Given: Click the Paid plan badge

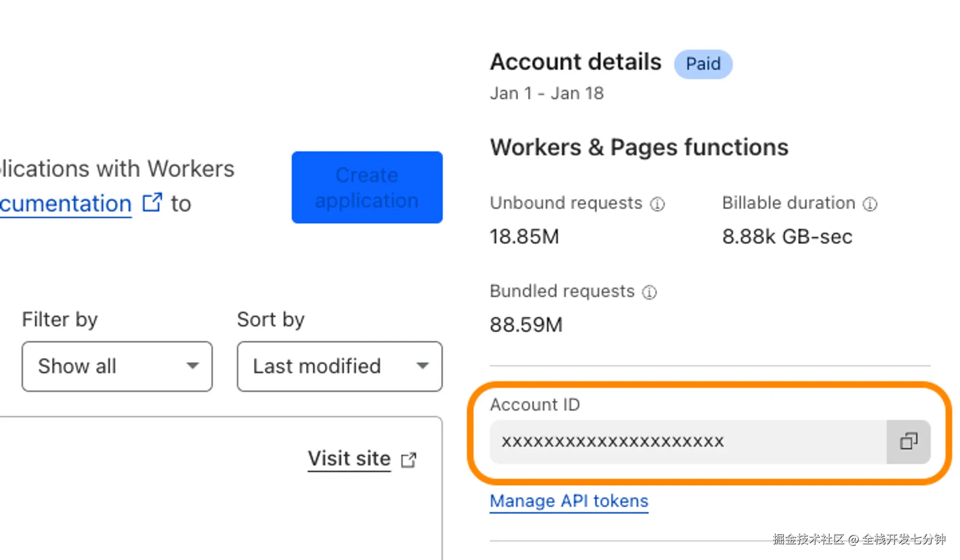Looking at the screenshot, I should pyautogui.click(x=703, y=64).
